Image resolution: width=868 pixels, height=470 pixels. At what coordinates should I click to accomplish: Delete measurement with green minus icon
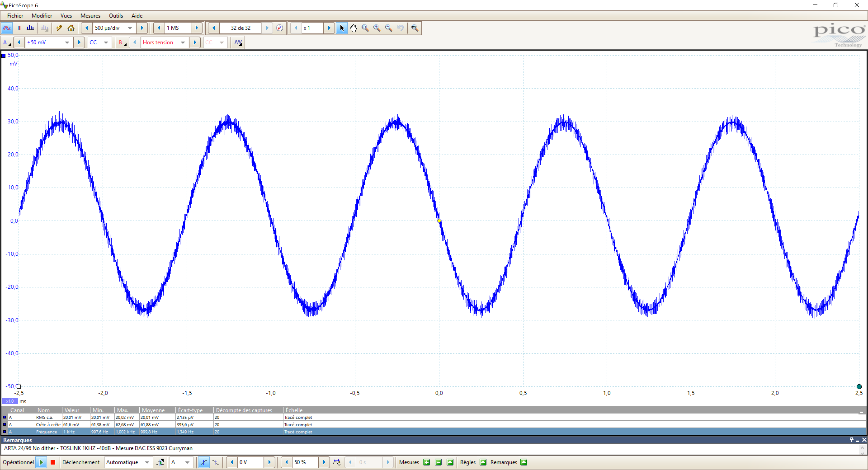(x=438, y=462)
